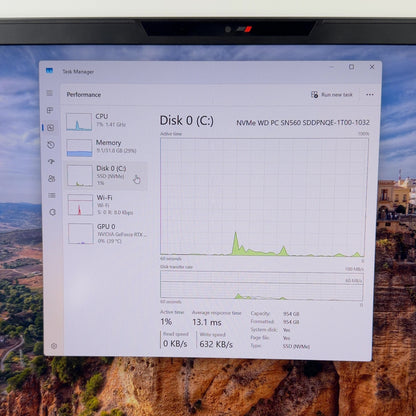Image resolution: width=416 pixels, height=416 pixels.
Task: Select the Disk 0 (C:) performance entry
Action: click(106, 176)
